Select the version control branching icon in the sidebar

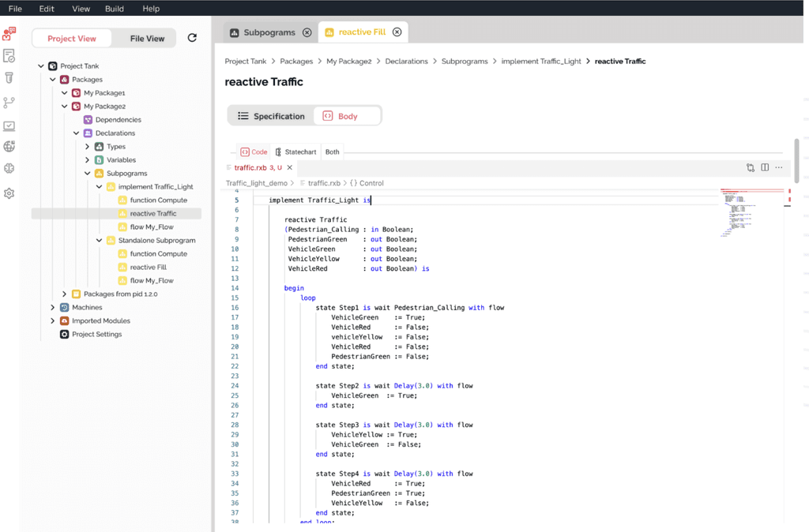9,102
